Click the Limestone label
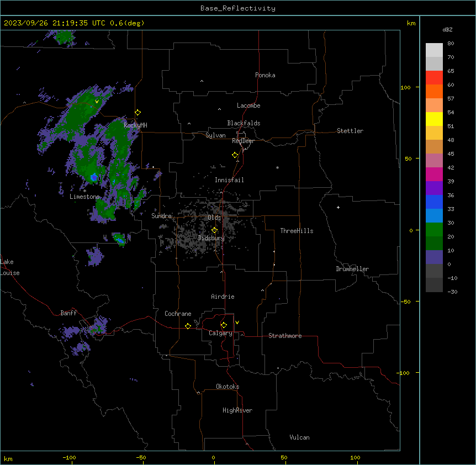 coord(84,197)
